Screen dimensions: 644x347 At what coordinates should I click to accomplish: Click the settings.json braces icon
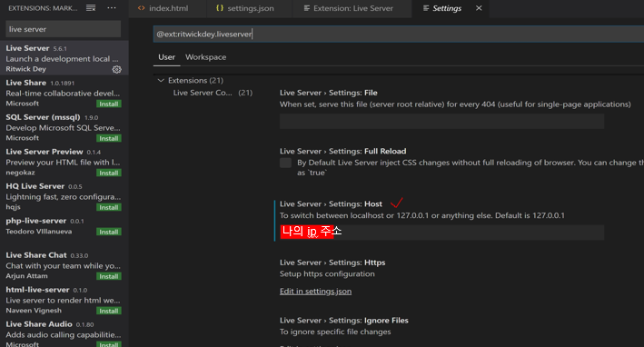pyautogui.click(x=220, y=8)
